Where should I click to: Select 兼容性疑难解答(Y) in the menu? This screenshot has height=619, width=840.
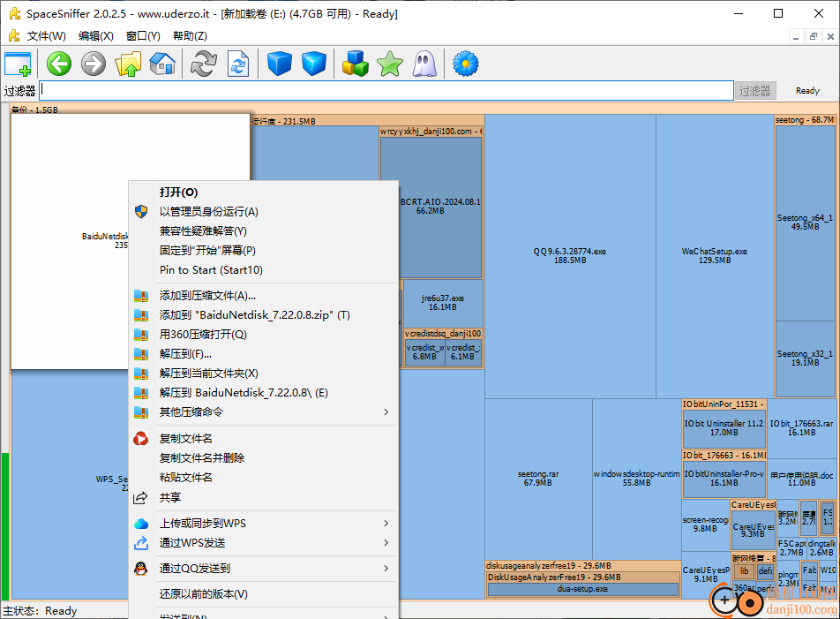264,231
